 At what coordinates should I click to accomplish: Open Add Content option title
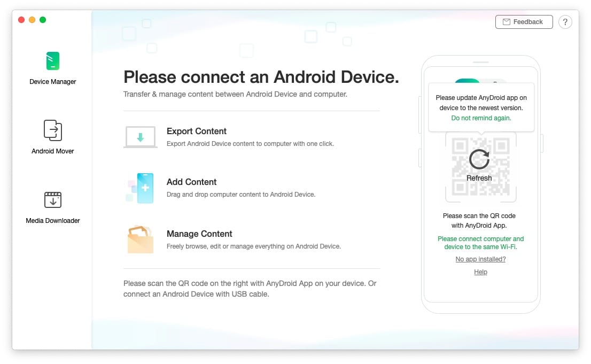pyautogui.click(x=191, y=182)
